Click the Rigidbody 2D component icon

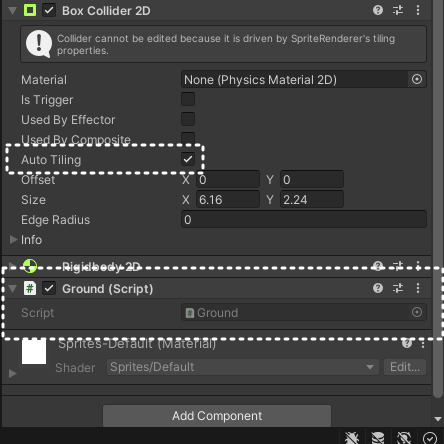click(30, 266)
